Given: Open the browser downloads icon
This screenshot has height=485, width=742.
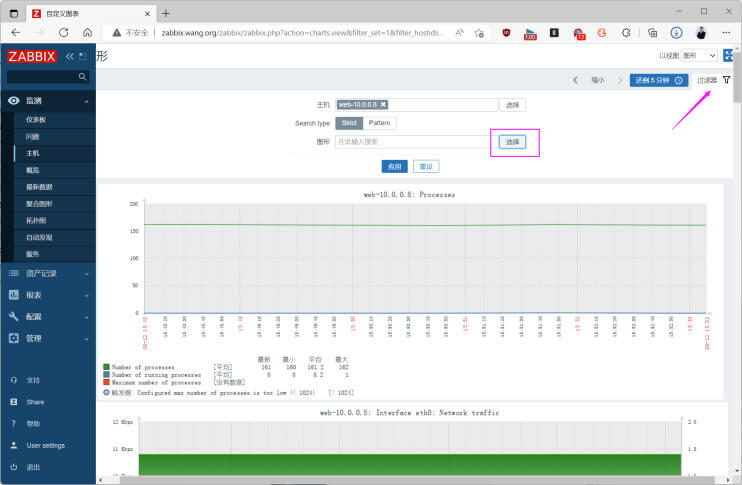Looking at the screenshot, I should [676, 33].
